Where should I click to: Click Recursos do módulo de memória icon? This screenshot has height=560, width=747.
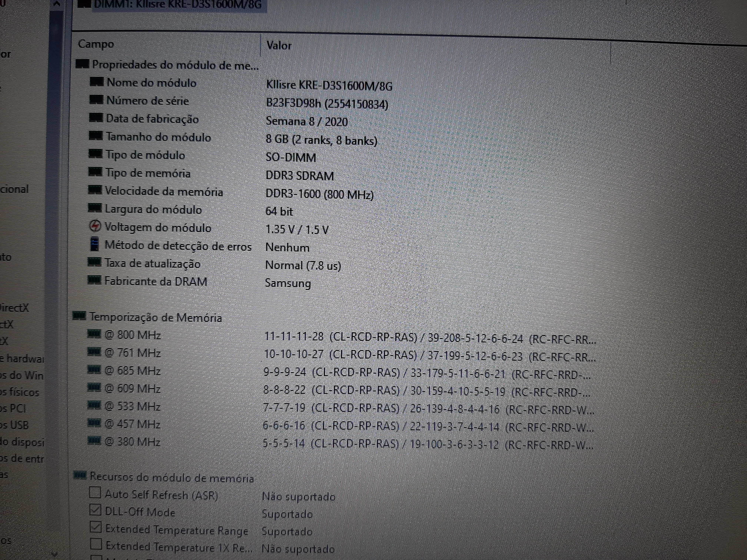80,475
